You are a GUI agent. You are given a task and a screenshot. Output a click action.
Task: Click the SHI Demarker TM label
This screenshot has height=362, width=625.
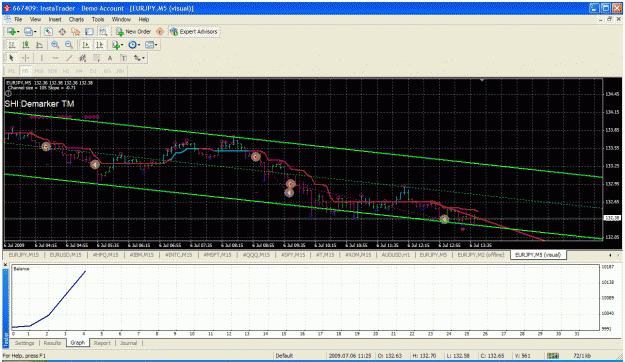pyautogui.click(x=39, y=104)
